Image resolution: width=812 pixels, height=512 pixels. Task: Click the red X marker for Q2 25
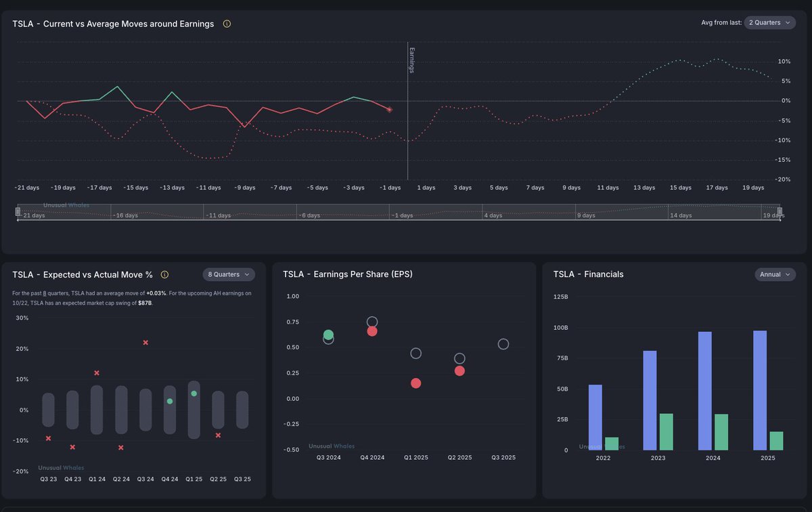tap(218, 435)
